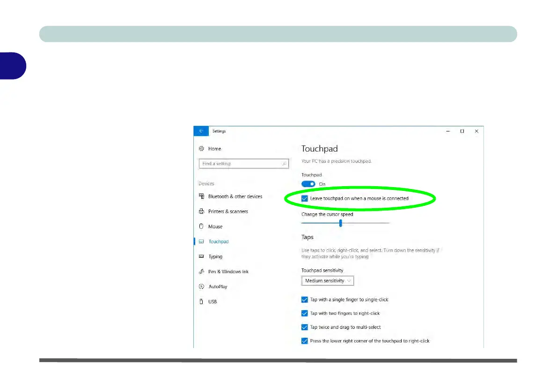
Task: Click the Devices category label
Action: pos(206,183)
